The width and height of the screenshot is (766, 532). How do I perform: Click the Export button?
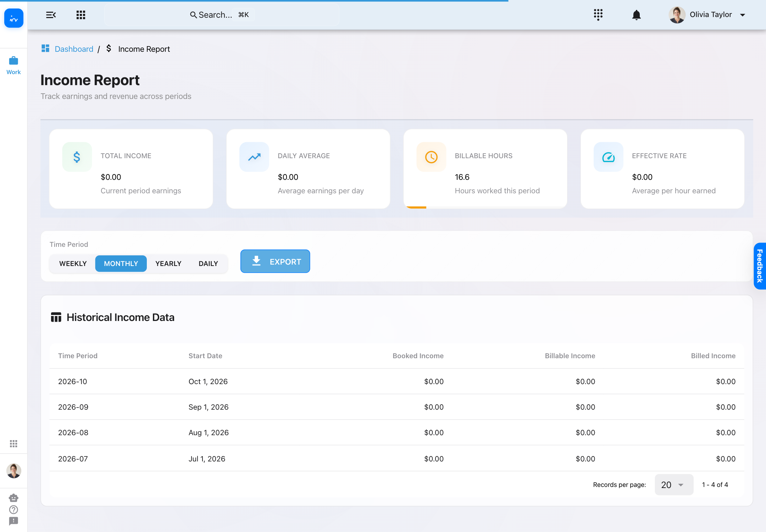[275, 261]
